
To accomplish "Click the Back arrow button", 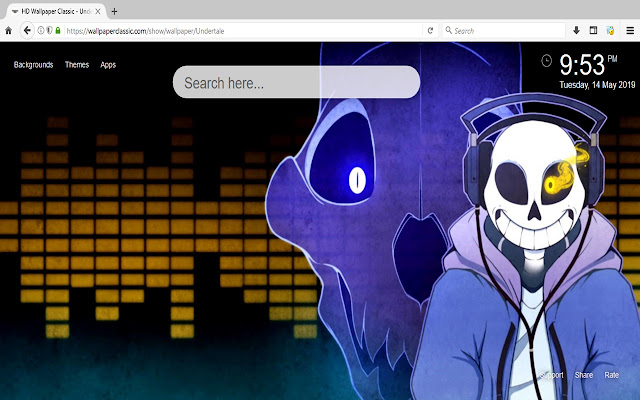I will 27,31.
